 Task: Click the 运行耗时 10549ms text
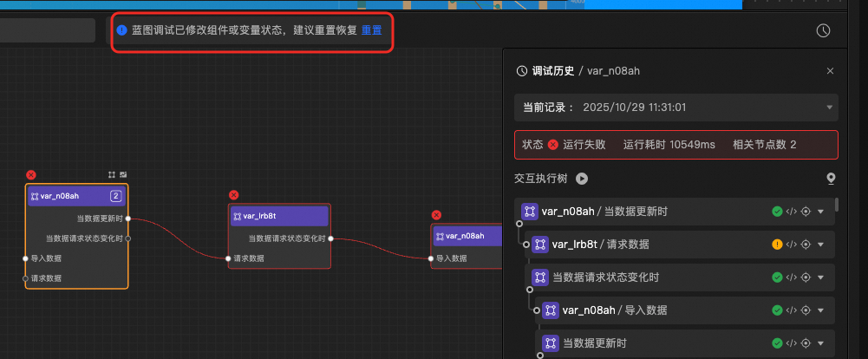coord(669,145)
